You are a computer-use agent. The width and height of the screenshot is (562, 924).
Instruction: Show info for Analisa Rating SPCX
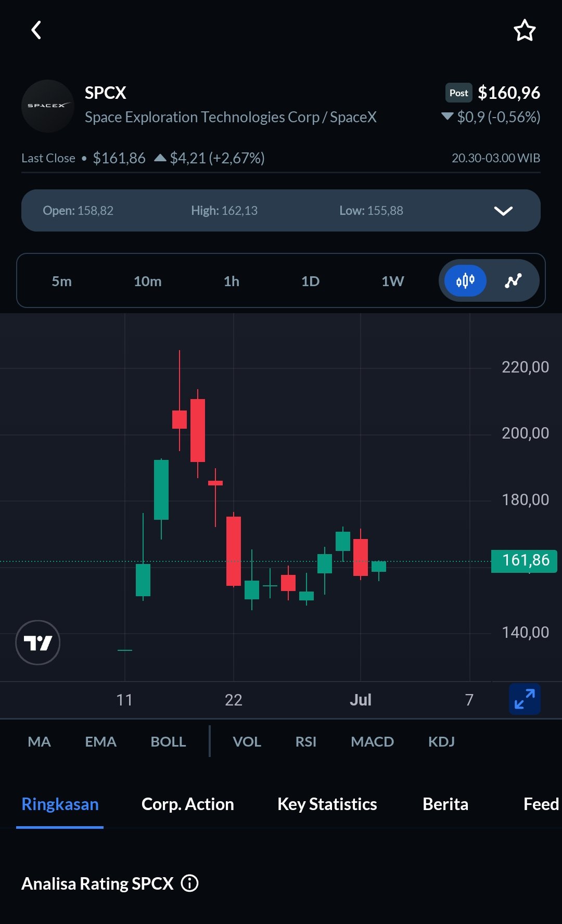tap(190, 883)
